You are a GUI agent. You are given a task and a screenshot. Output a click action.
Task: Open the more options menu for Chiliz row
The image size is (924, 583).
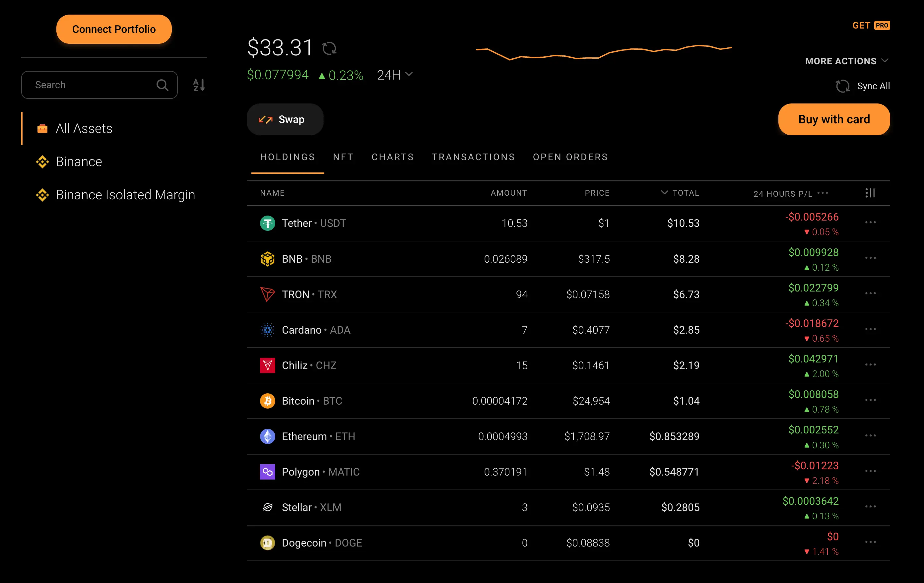870,364
